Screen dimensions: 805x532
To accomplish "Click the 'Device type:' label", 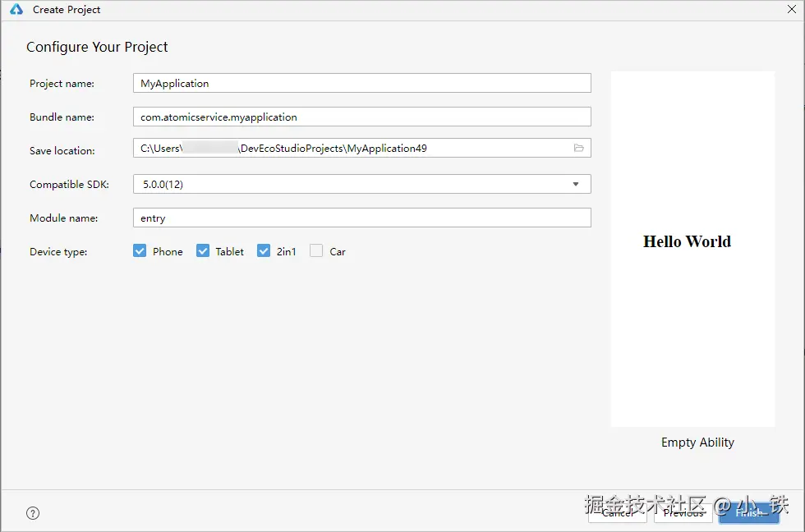I will coord(58,252).
